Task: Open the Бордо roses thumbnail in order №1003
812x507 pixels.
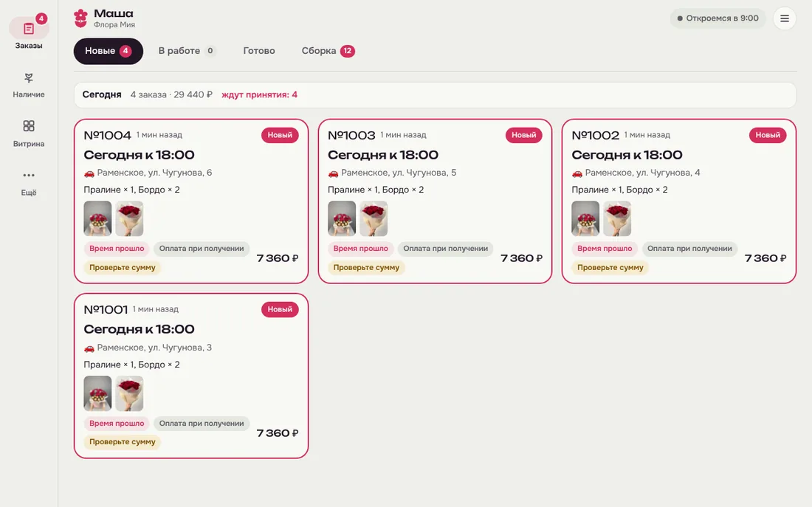Action: (374, 218)
